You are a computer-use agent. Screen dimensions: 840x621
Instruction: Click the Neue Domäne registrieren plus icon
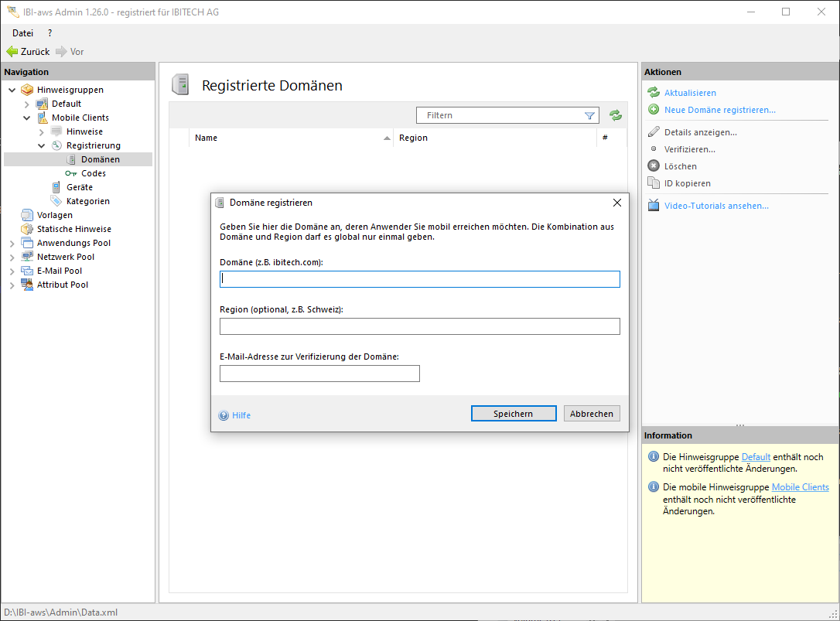tap(654, 110)
